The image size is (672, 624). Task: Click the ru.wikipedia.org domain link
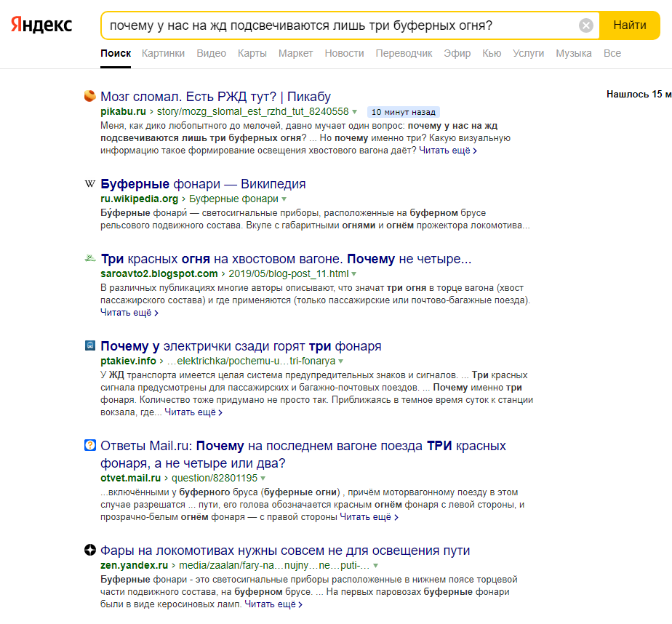[x=140, y=199]
